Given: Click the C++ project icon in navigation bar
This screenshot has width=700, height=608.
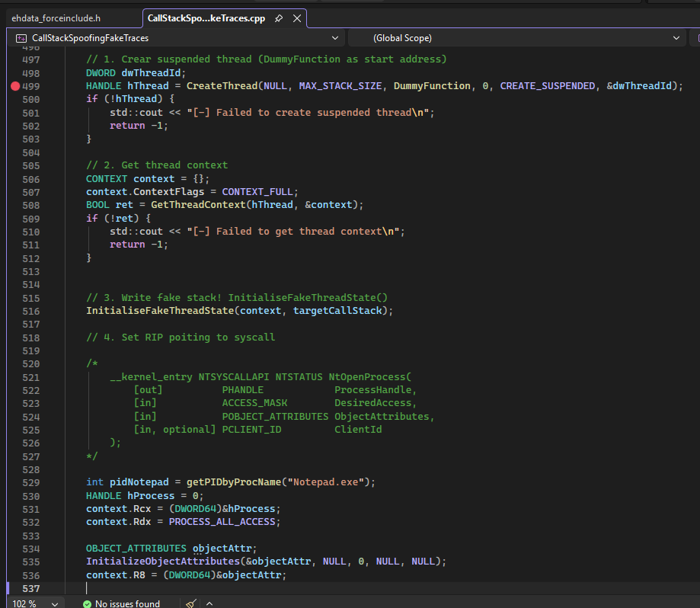Looking at the screenshot, I should [21, 38].
